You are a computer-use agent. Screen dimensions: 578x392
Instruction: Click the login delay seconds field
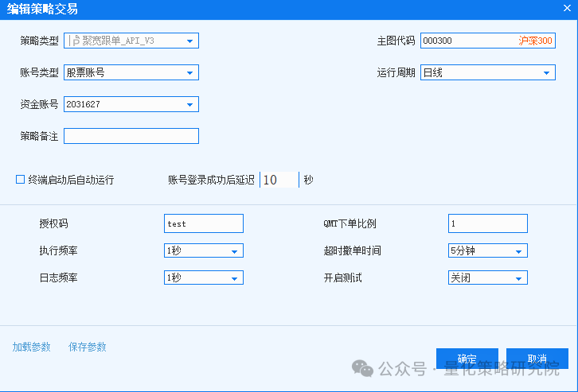[x=279, y=180]
